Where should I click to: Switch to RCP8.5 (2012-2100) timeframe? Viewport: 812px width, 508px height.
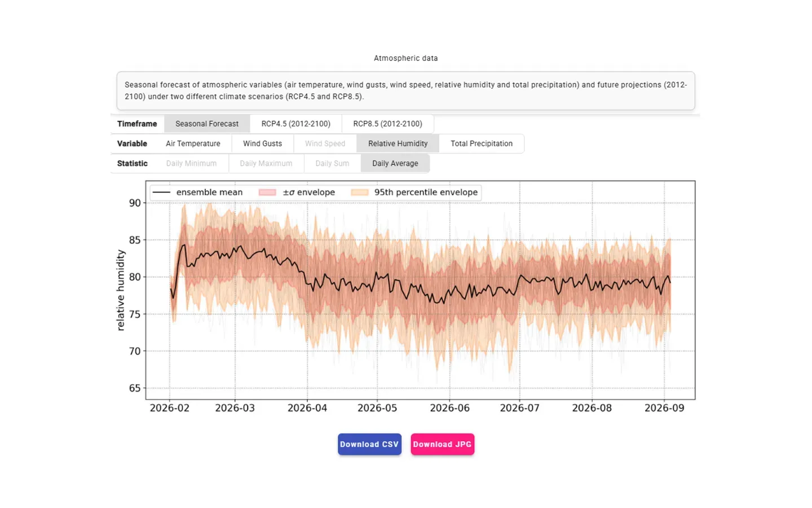tap(388, 124)
